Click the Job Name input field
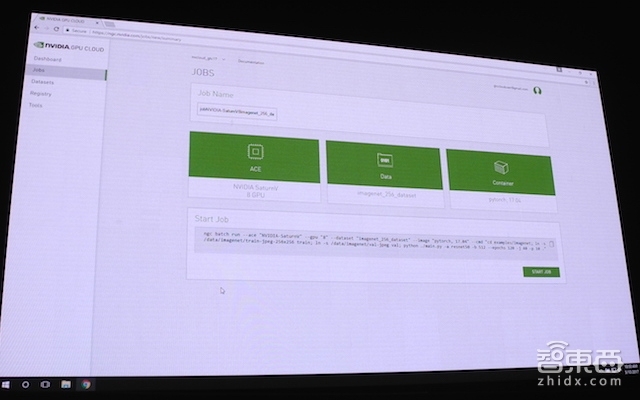The height and width of the screenshot is (400, 640). pyautogui.click(x=236, y=114)
